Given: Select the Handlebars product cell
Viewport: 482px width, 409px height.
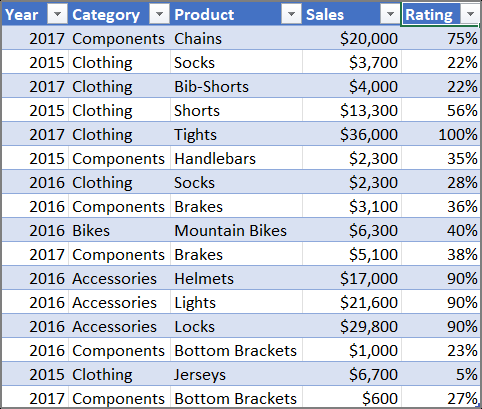Looking at the screenshot, I should point(236,158).
